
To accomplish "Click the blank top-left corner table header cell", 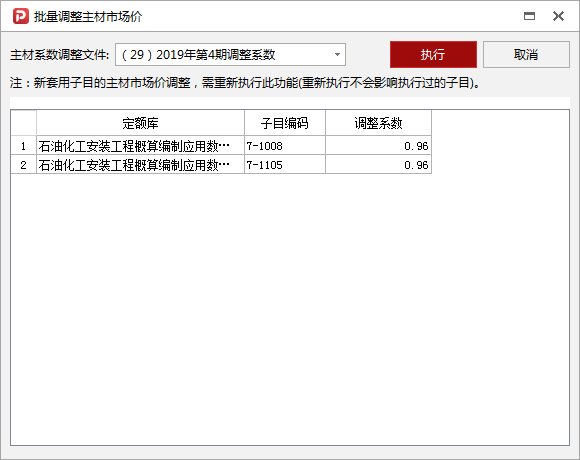I will tap(24, 123).
